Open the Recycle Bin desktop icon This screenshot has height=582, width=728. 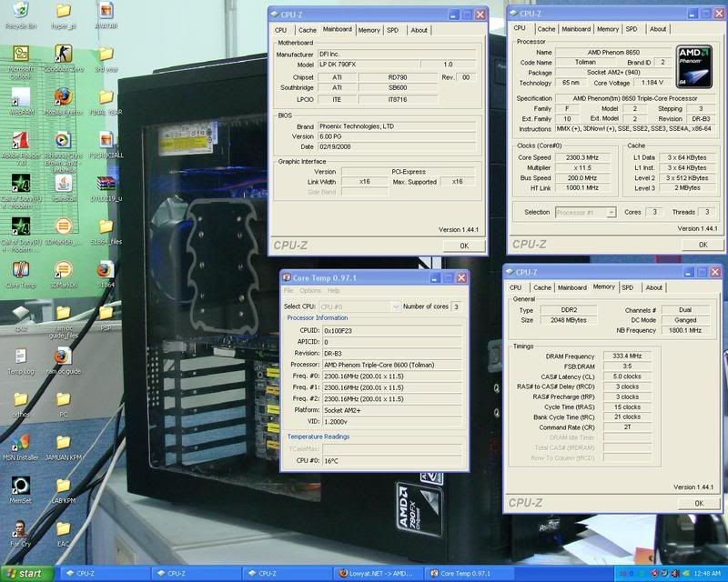point(19,12)
